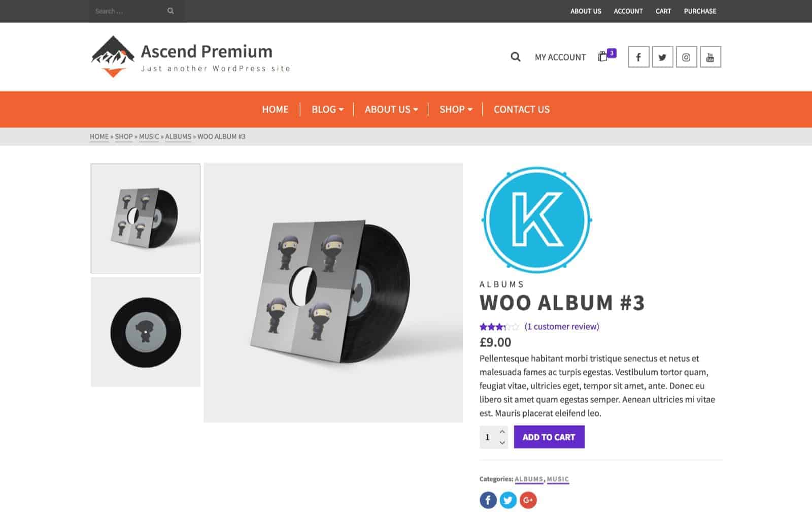Expand the Shop navigation dropdown
The height and width of the screenshot is (517, 812).
click(456, 109)
